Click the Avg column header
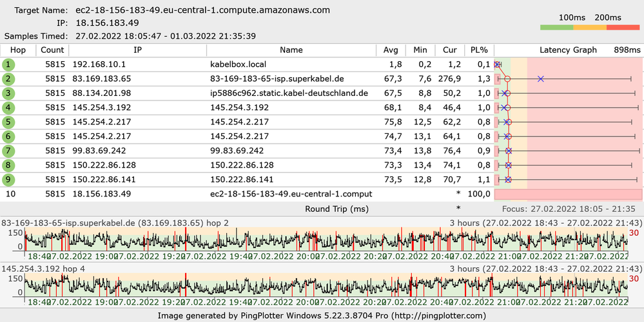644x322 pixels. pos(391,50)
